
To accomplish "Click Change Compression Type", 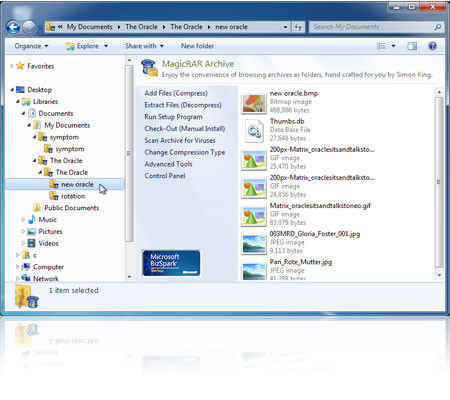I will [x=185, y=152].
